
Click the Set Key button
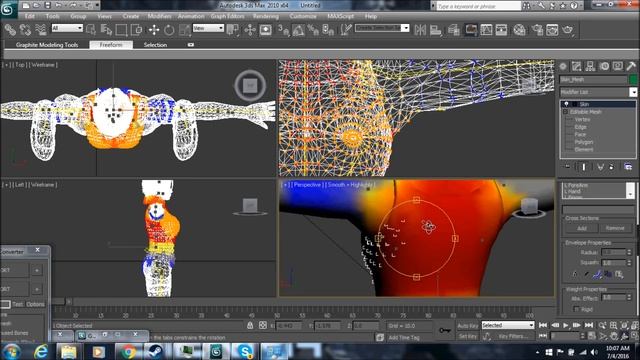coord(468,337)
